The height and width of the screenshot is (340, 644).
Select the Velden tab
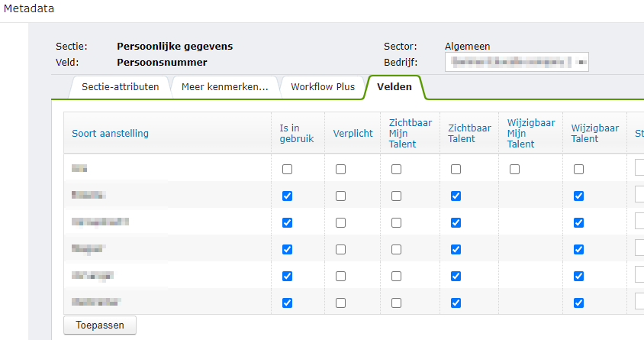tap(394, 86)
